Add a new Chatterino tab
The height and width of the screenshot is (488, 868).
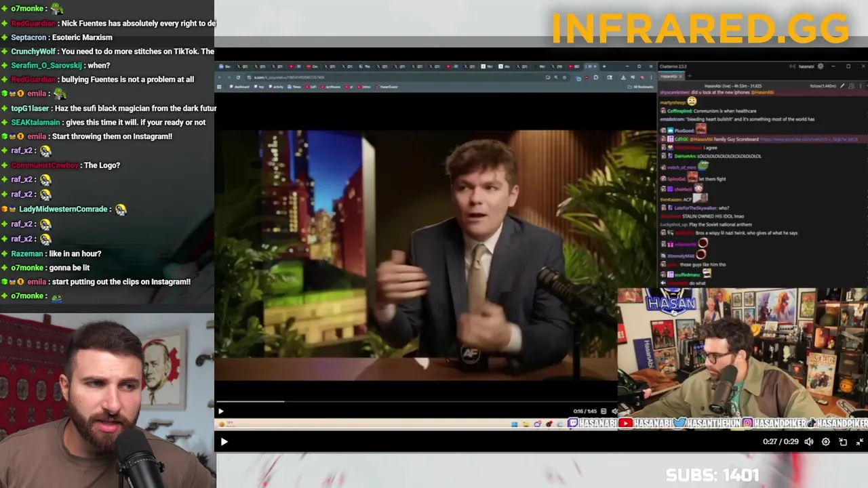click(690, 76)
